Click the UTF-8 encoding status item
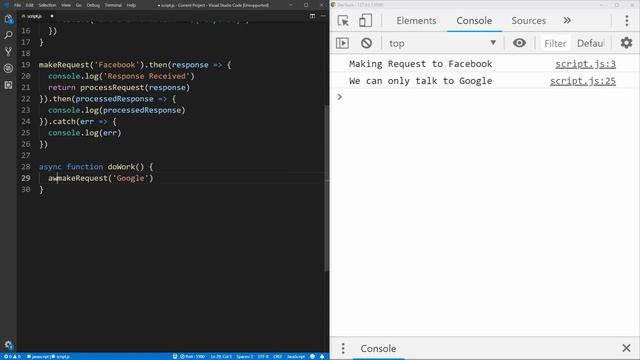Image resolution: width=640 pixels, height=360 pixels. [263, 356]
